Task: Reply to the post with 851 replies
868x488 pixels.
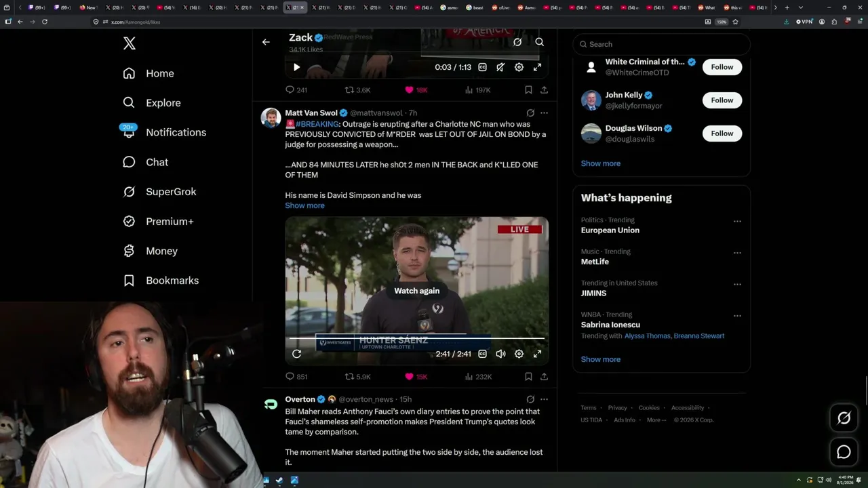Action: 296,377
